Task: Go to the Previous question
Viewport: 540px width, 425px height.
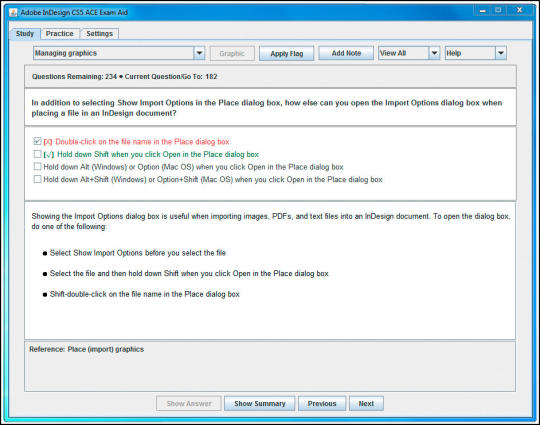Action: tap(322, 404)
